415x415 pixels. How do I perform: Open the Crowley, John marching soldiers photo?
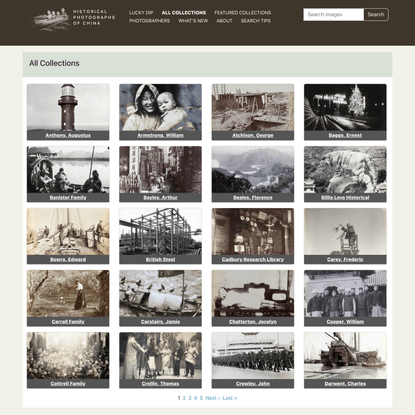click(253, 356)
